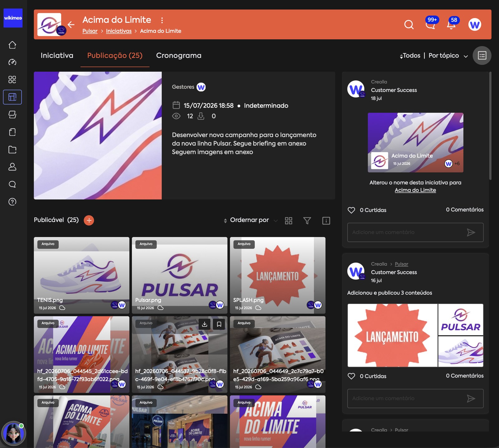
Task: Click the +6 members indicator in feed card
Action: pos(457,163)
